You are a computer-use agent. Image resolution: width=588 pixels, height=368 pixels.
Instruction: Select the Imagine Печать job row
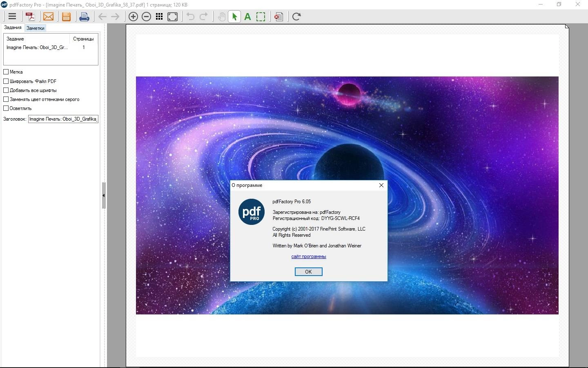(x=51, y=47)
